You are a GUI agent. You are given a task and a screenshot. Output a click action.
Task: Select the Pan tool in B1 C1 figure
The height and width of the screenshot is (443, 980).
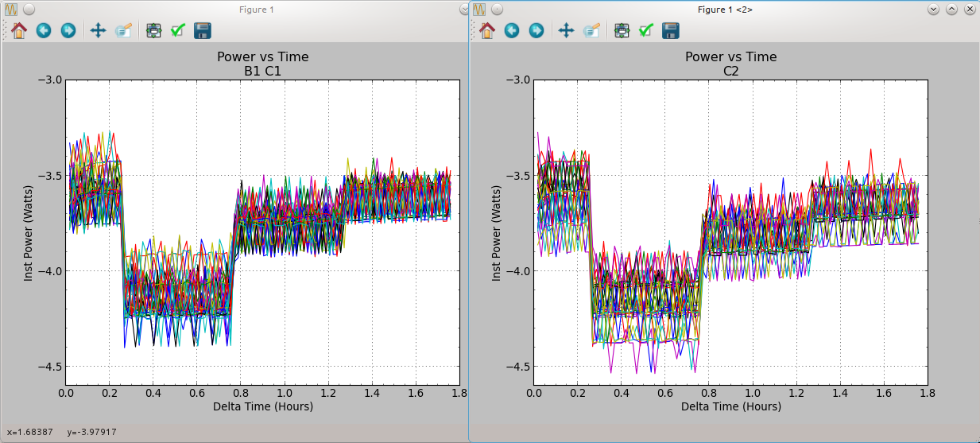[98, 31]
